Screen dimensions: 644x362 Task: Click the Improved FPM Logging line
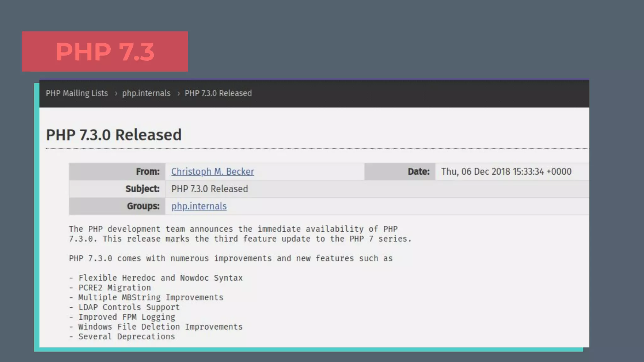pos(122,317)
